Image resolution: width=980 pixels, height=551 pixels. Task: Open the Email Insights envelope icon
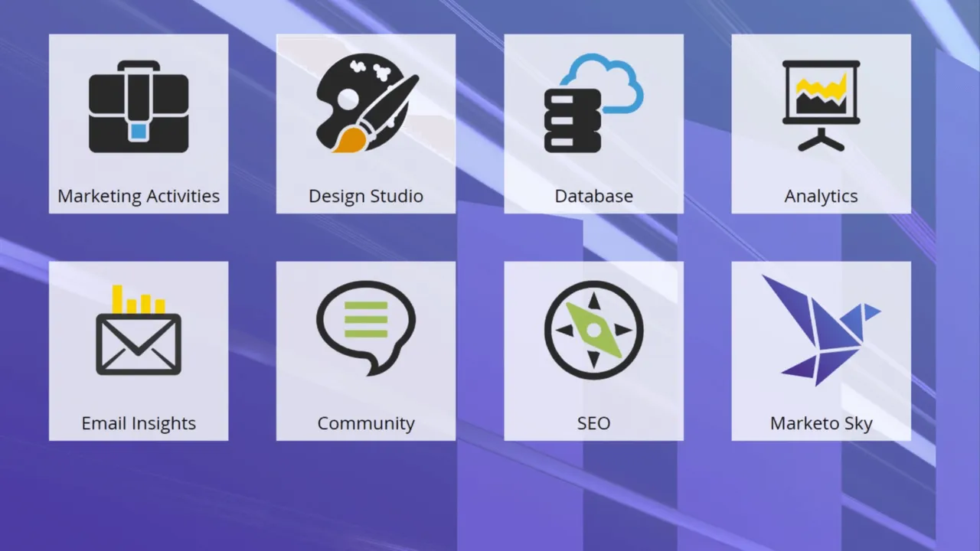click(139, 330)
